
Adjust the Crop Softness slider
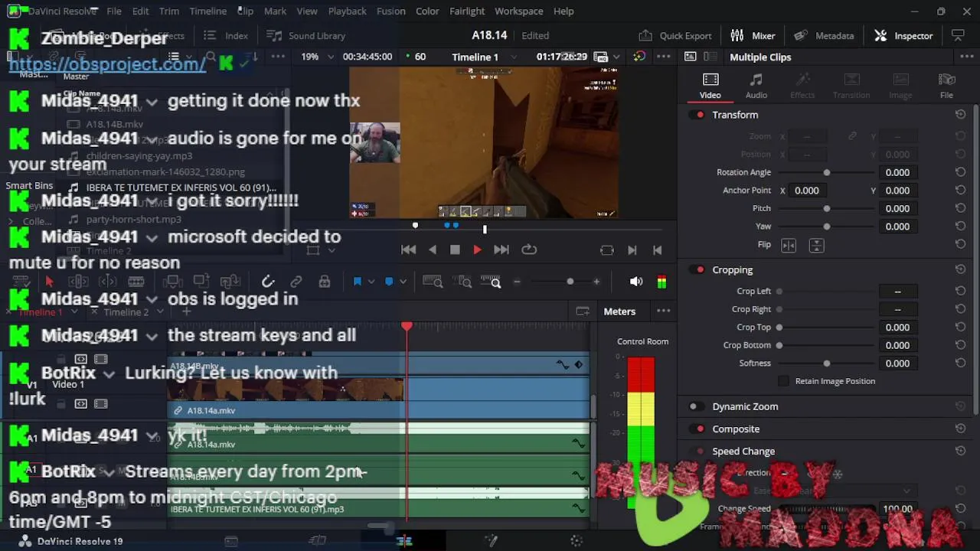(x=826, y=364)
